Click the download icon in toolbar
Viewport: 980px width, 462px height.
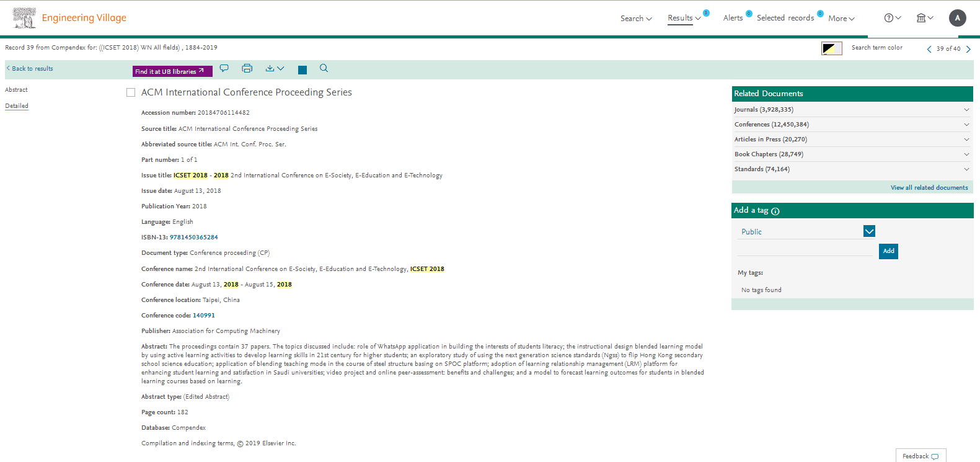click(270, 68)
